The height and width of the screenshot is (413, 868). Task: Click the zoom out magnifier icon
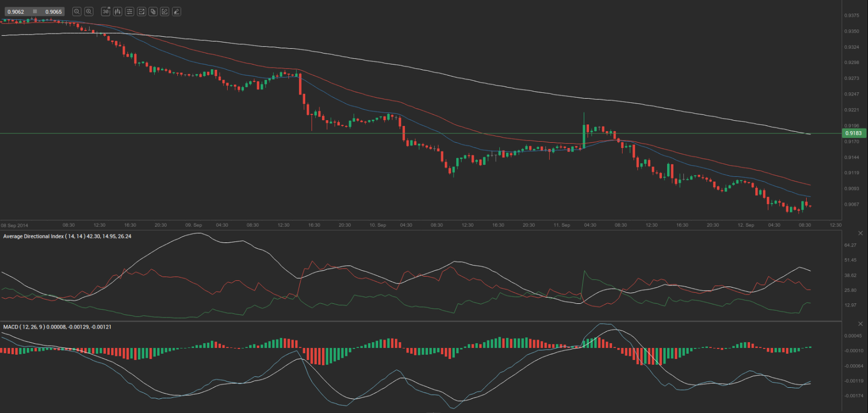(x=77, y=12)
